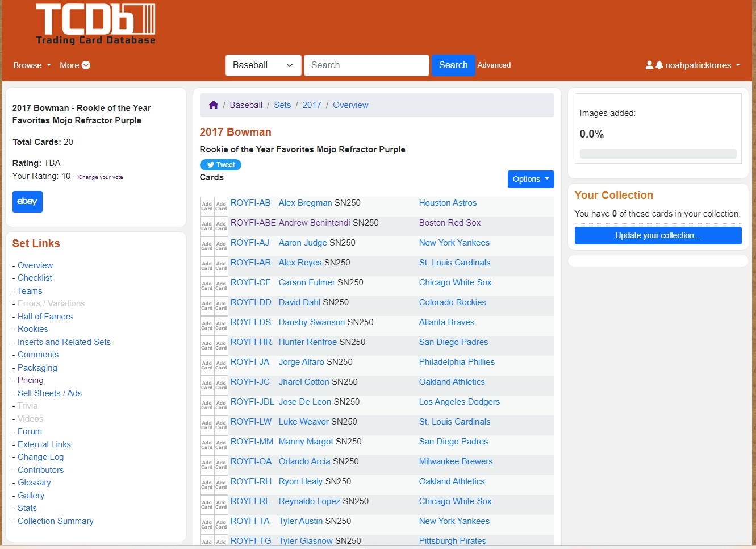Screen dimensions: 756x549
Task: Click the Baseball breadcrumb link
Action: 246,105
